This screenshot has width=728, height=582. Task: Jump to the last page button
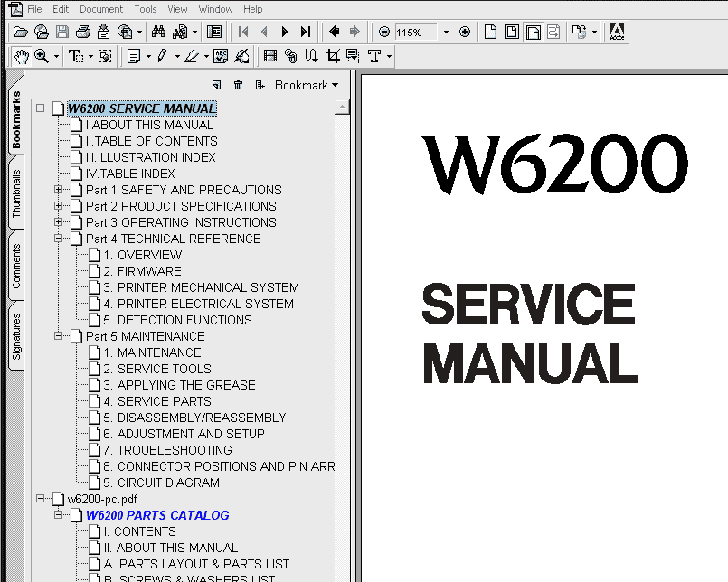(x=305, y=32)
